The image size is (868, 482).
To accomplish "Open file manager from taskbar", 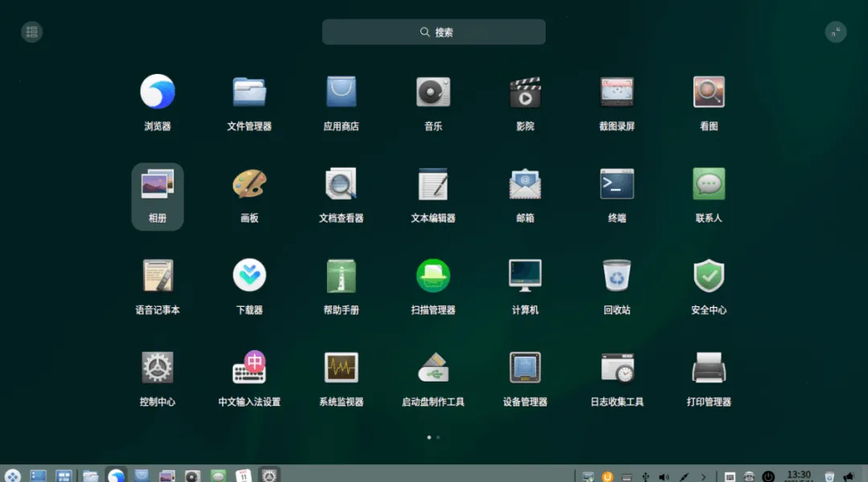I will pyautogui.click(x=90, y=476).
